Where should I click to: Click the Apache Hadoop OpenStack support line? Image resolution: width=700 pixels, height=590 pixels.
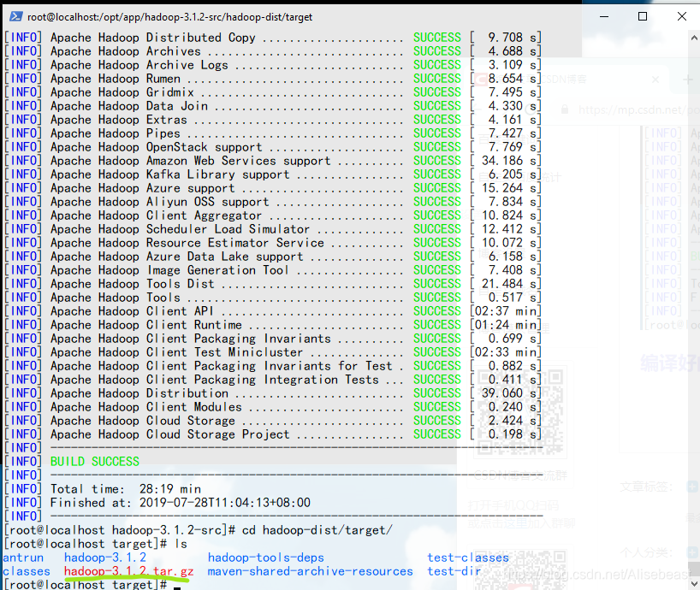point(272,147)
